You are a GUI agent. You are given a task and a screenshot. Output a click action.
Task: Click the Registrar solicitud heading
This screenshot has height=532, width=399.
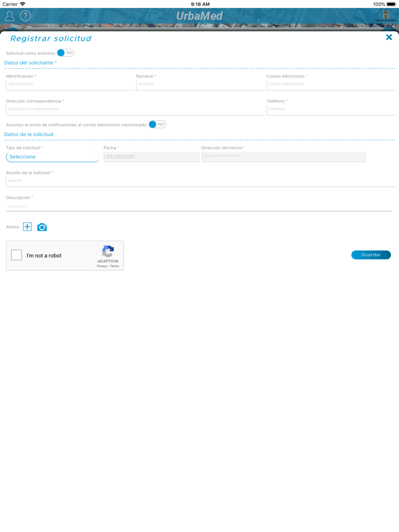coord(51,38)
